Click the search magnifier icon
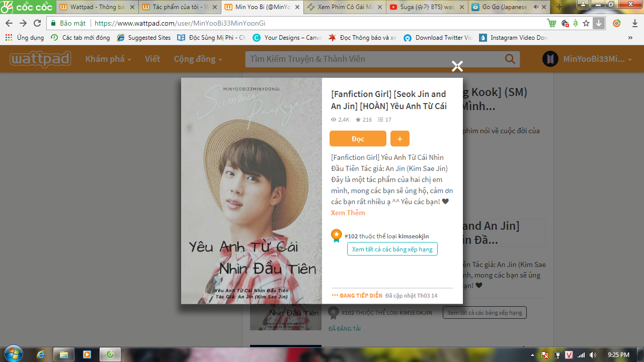The height and width of the screenshot is (362, 644). tap(510, 59)
